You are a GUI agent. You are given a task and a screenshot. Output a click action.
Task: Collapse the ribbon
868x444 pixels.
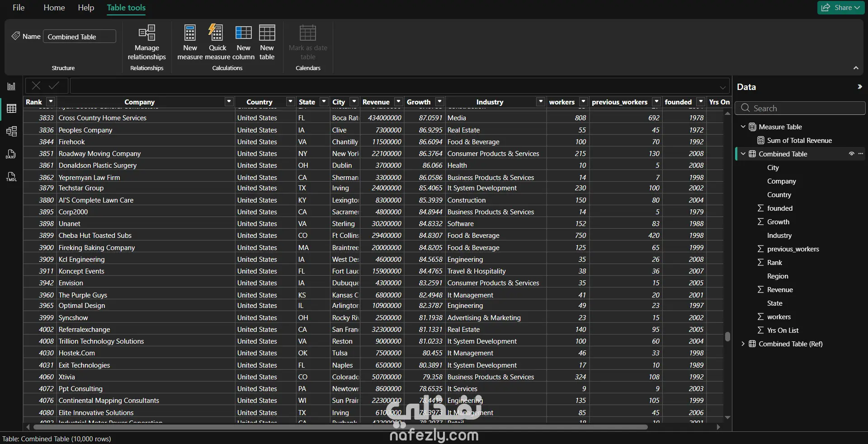856,68
